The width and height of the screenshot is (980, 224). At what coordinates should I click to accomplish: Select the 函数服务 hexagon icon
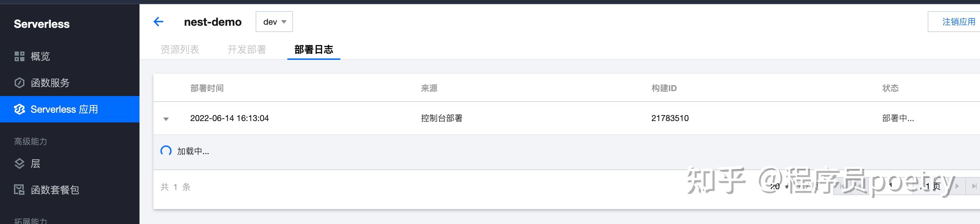point(19,83)
